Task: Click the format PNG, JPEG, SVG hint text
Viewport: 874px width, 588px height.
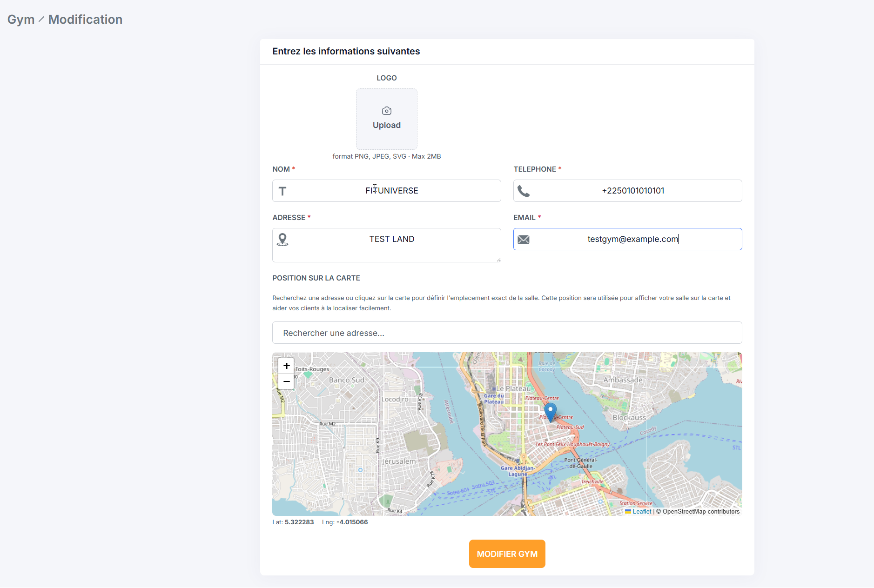Action: [386, 156]
